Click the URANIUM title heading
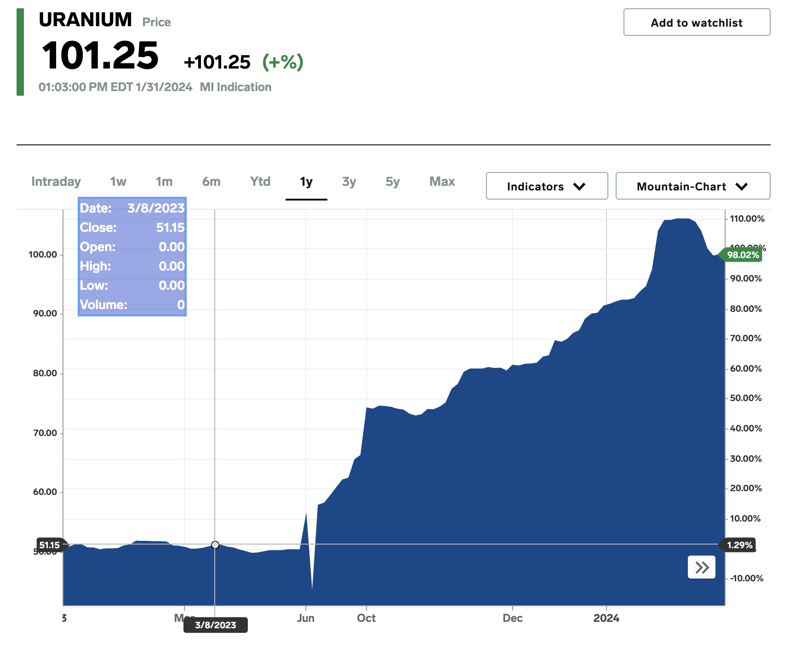Image resolution: width=812 pixels, height=654 pixels. [x=86, y=20]
